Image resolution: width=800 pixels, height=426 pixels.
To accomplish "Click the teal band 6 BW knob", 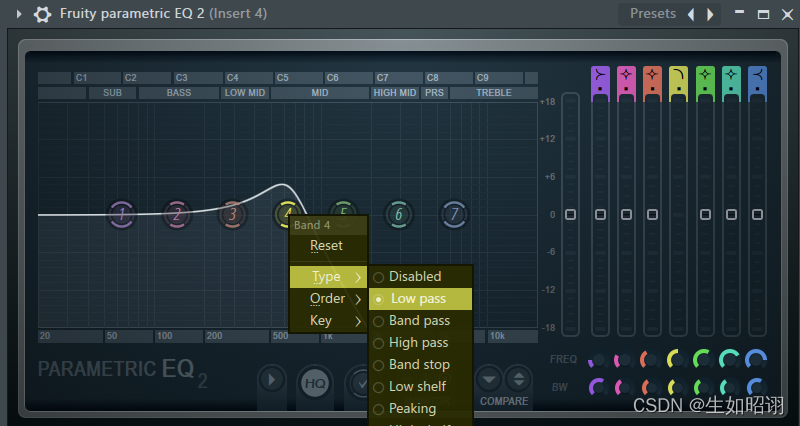I will [730, 388].
